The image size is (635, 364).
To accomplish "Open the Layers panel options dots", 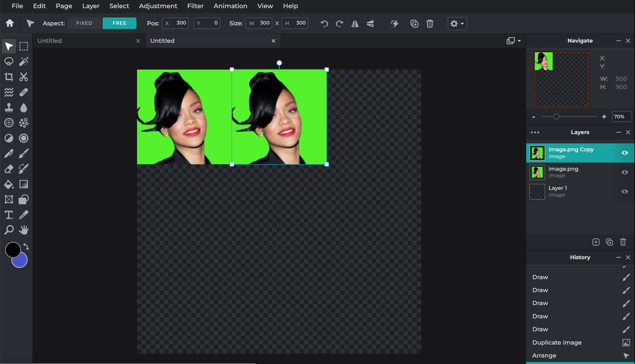I will pos(535,132).
